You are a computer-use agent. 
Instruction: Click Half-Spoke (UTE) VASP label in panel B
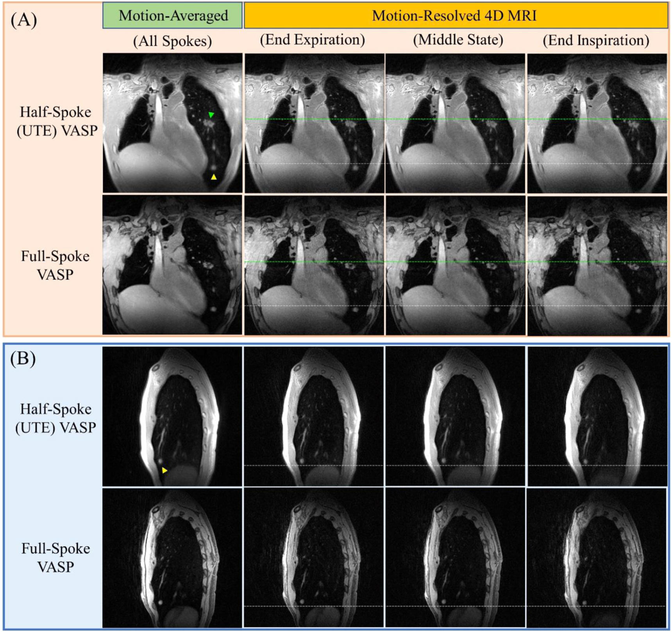(x=55, y=418)
